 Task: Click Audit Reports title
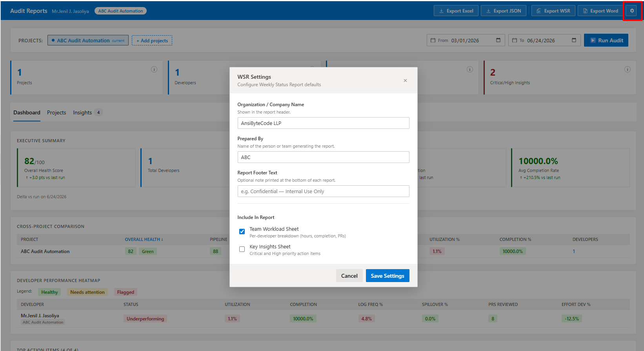(29, 11)
